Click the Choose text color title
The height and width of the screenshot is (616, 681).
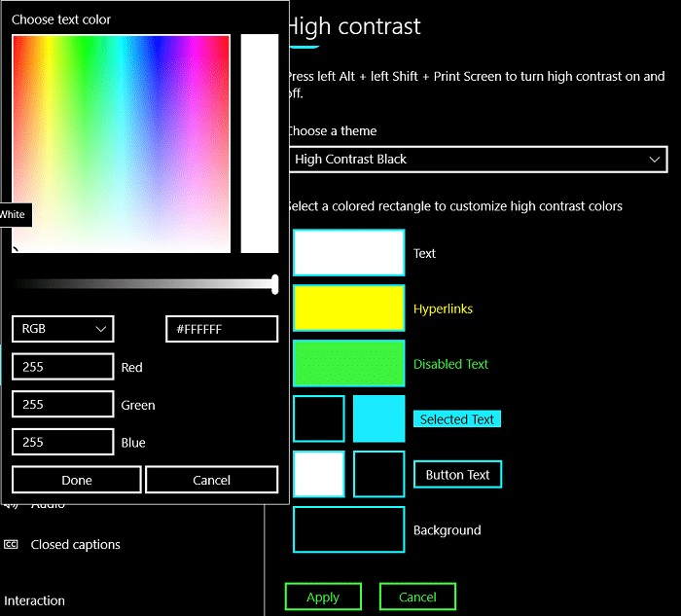(61, 19)
